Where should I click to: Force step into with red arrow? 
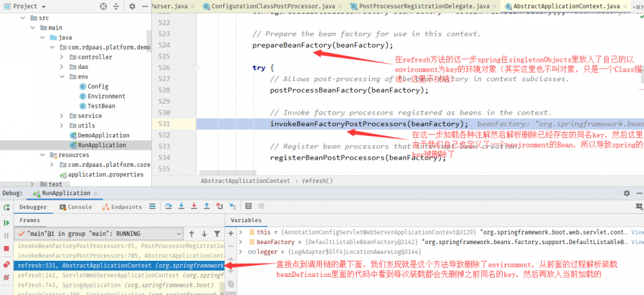pos(194,206)
